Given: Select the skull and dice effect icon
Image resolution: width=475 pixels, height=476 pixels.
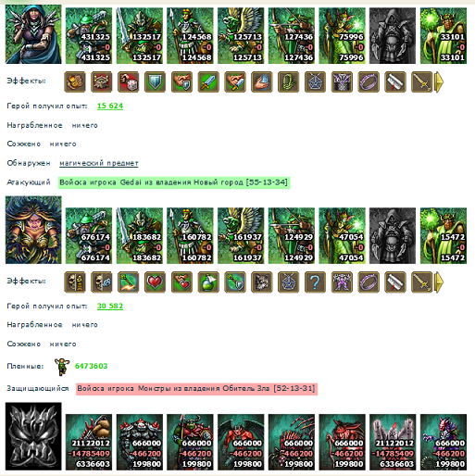Looking at the screenshot, I should pyautogui.click(x=102, y=282).
